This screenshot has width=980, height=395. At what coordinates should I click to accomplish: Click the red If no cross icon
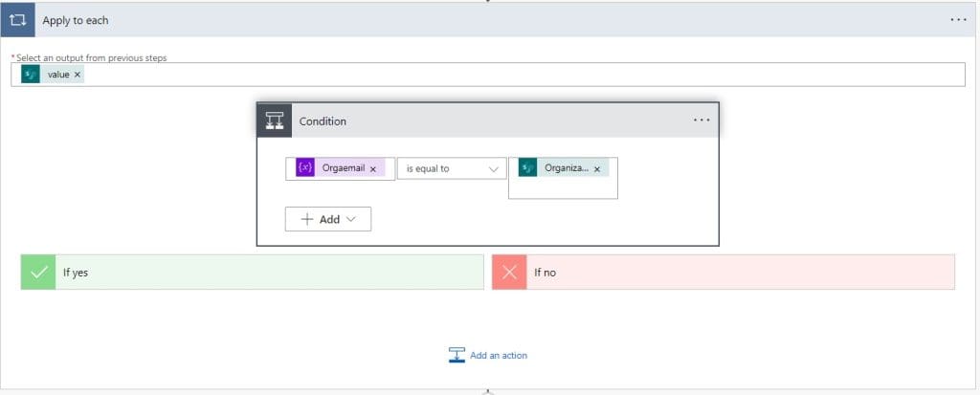point(509,272)
